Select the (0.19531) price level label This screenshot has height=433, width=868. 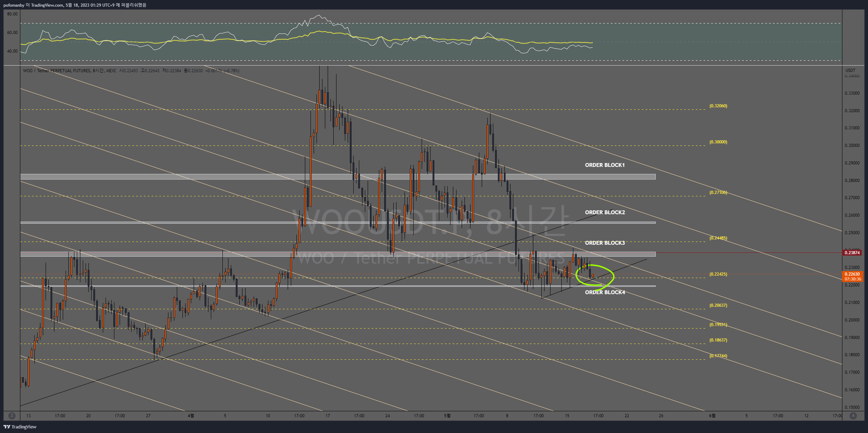point(718,325)
